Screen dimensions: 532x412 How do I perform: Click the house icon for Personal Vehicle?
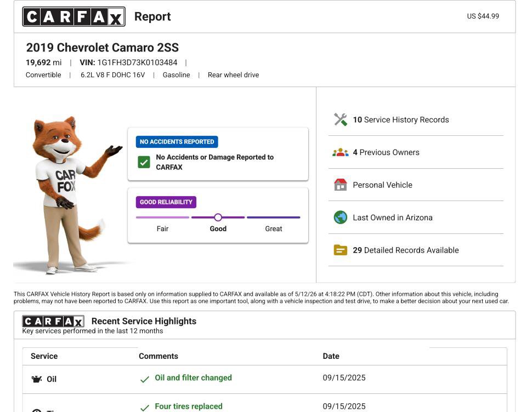pyautogui.click(x=340, y=185)
